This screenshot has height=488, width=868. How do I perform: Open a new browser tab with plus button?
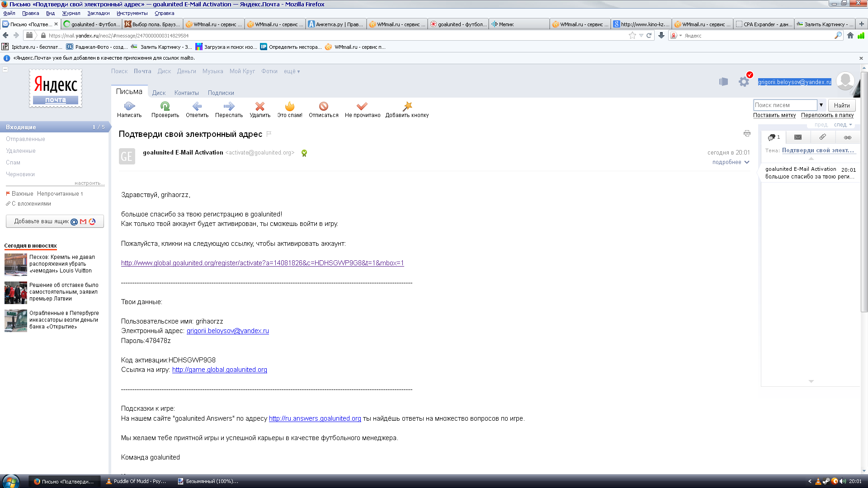[862, 24]
